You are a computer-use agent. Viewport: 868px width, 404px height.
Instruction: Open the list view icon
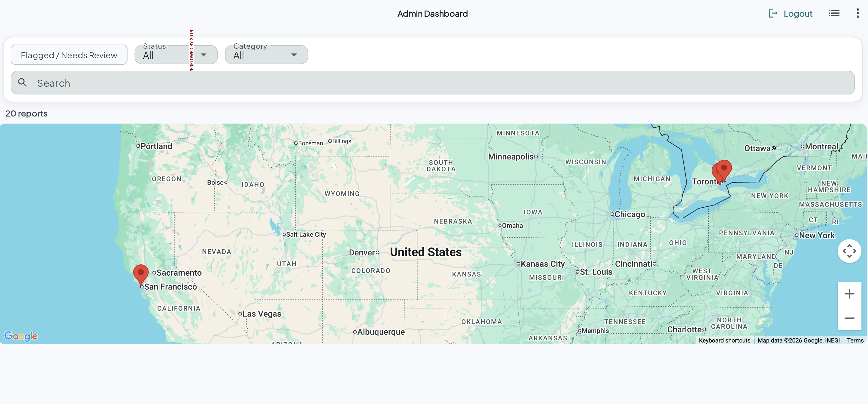(834, 13)
